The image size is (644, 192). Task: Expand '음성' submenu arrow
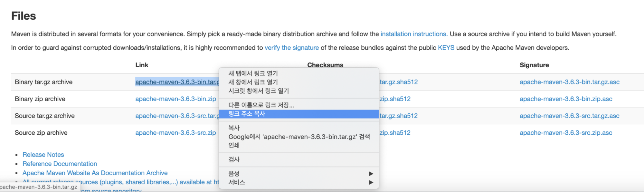(371, 174)
